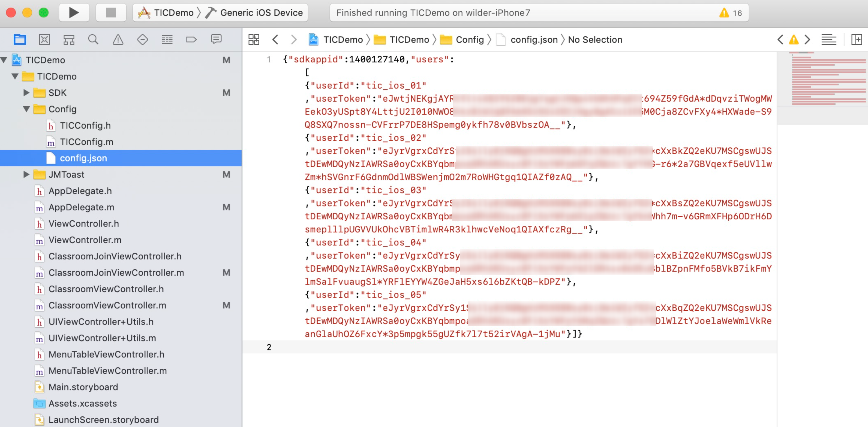Click line number 2 in gutter
868x427 pixels.
click(x=269, y=347)
